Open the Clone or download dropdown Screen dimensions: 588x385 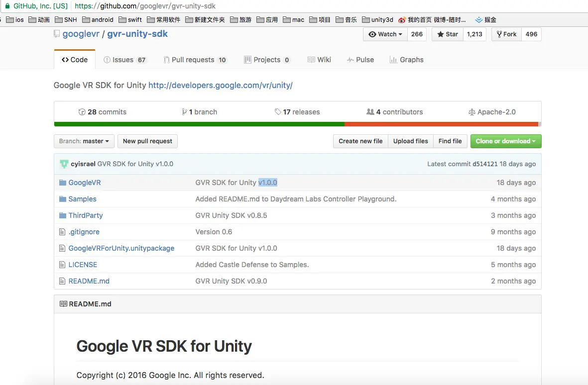click(506, 141)
